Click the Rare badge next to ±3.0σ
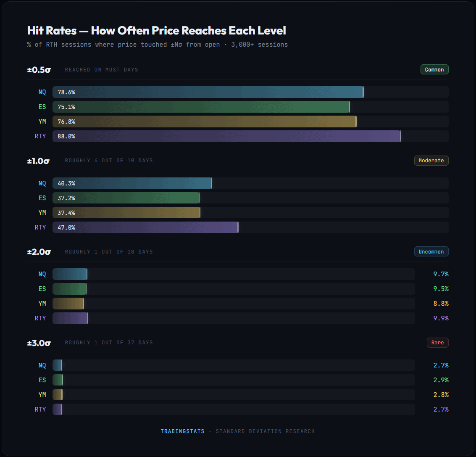 tap(437, 342)
